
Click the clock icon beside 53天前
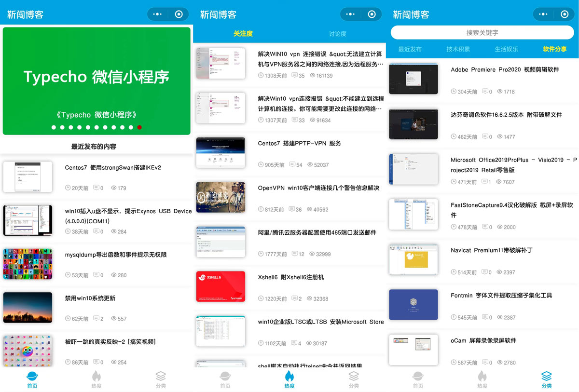(x=68, y=275)
